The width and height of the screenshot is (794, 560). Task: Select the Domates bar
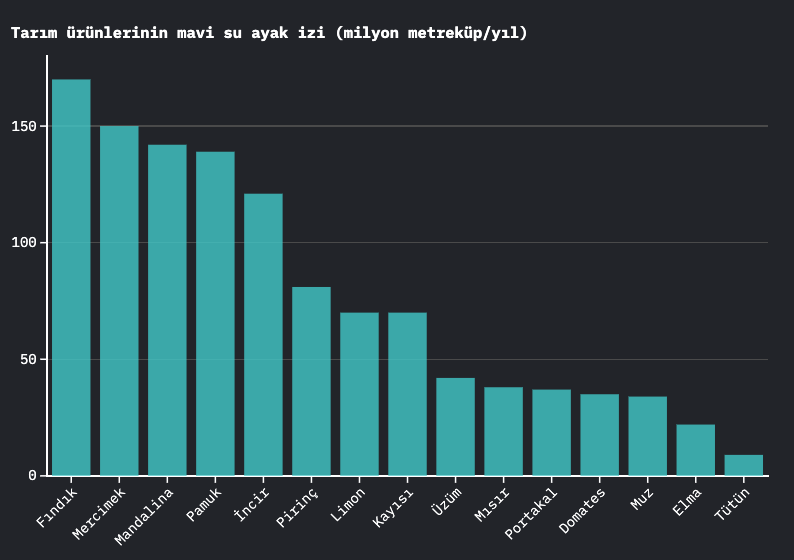pyautogui.click(x=599, y=434)
